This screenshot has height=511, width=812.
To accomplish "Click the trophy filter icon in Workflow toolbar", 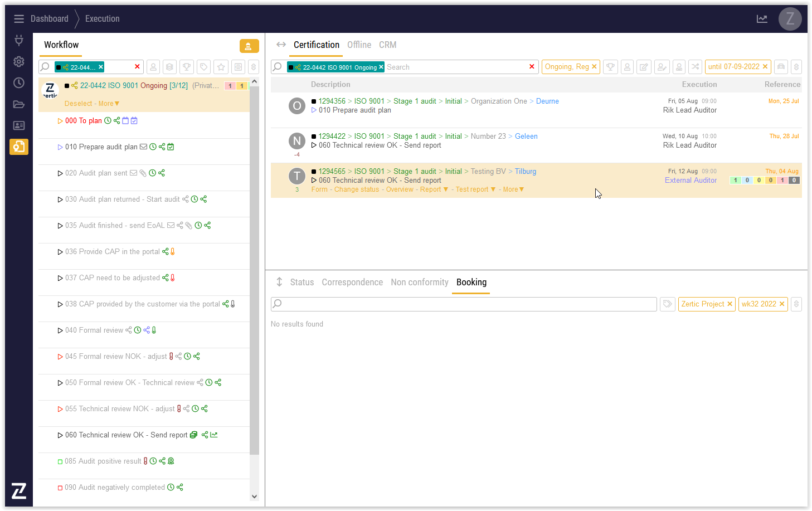I will tap(187, 67).
